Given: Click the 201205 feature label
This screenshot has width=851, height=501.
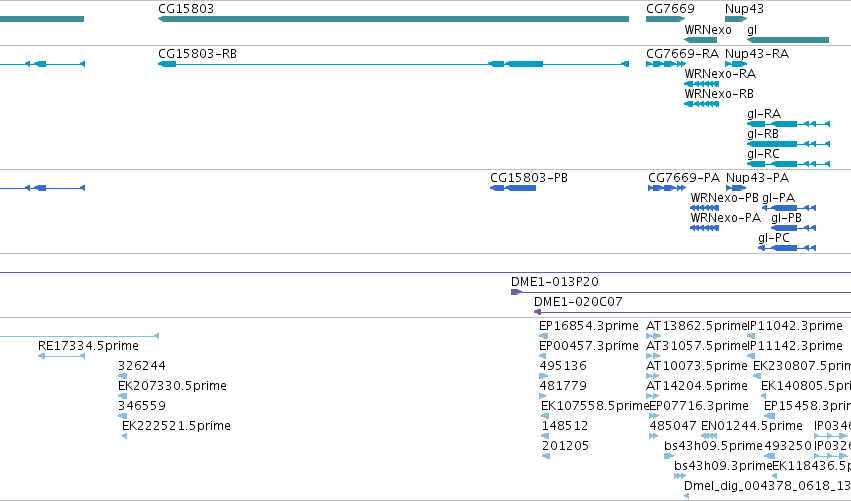Looking at the screenshot, I should pos(566,446).
